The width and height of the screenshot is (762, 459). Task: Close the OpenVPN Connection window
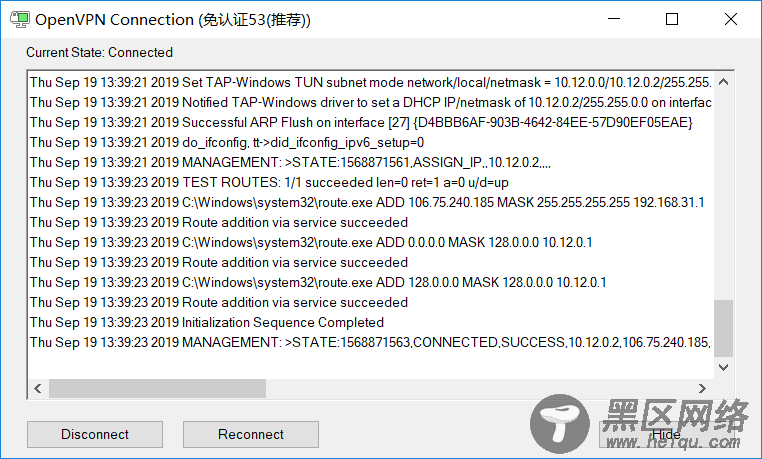pos(730,19)
